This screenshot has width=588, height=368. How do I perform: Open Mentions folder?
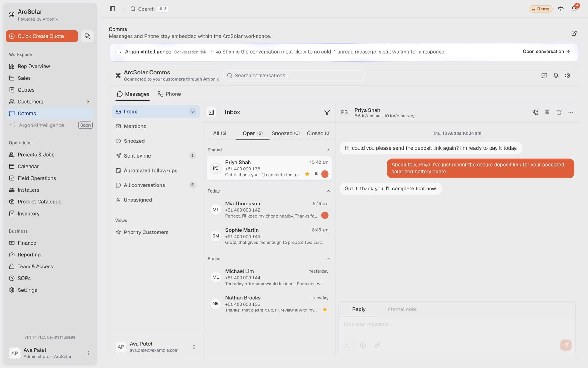(x=156, y=126)
